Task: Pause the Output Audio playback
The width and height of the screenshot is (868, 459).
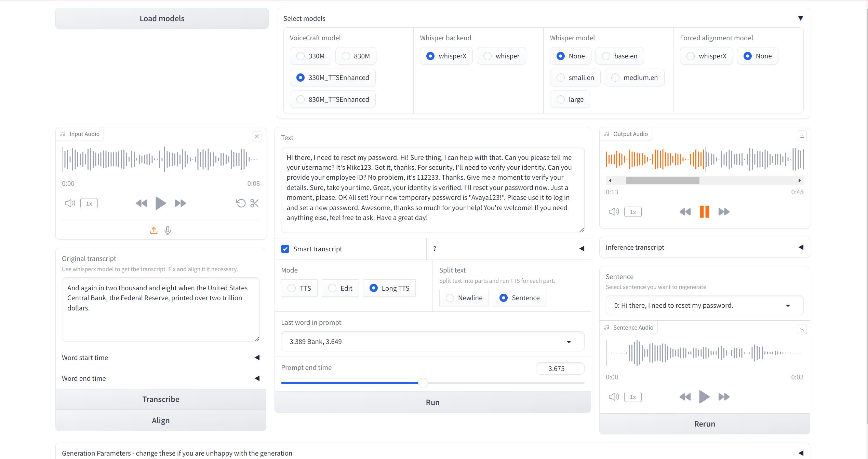Action: [x=704, y=212]
